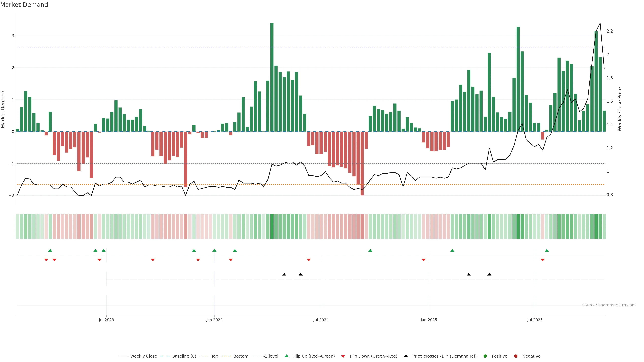The height and width of the screenshot is (362, 644).
Task: Click the green Positive legend dot
Action: pyautogui.click(x=485, y=356)
